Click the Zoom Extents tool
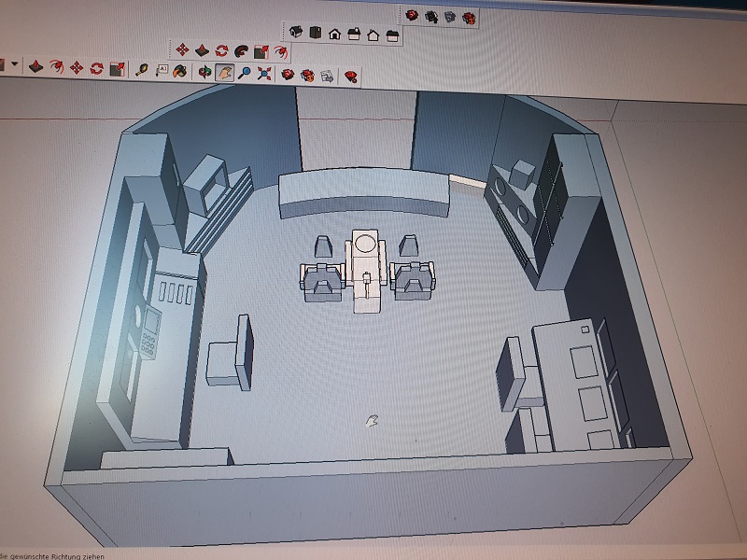 264,73
